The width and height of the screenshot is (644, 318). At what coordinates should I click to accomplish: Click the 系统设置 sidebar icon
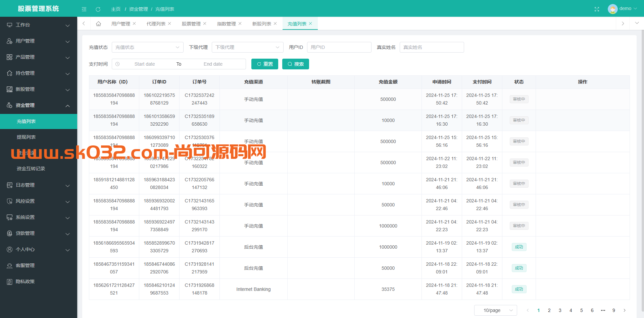click(9, 217)
